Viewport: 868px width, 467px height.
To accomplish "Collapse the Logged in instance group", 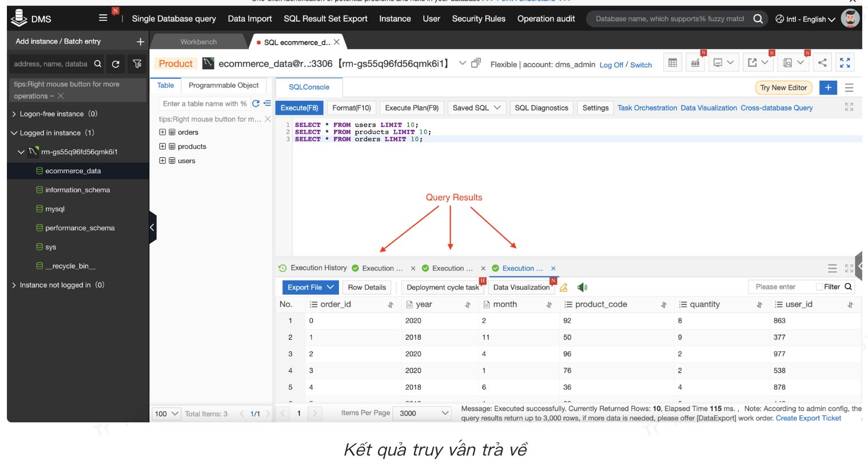I will (14, 133).
